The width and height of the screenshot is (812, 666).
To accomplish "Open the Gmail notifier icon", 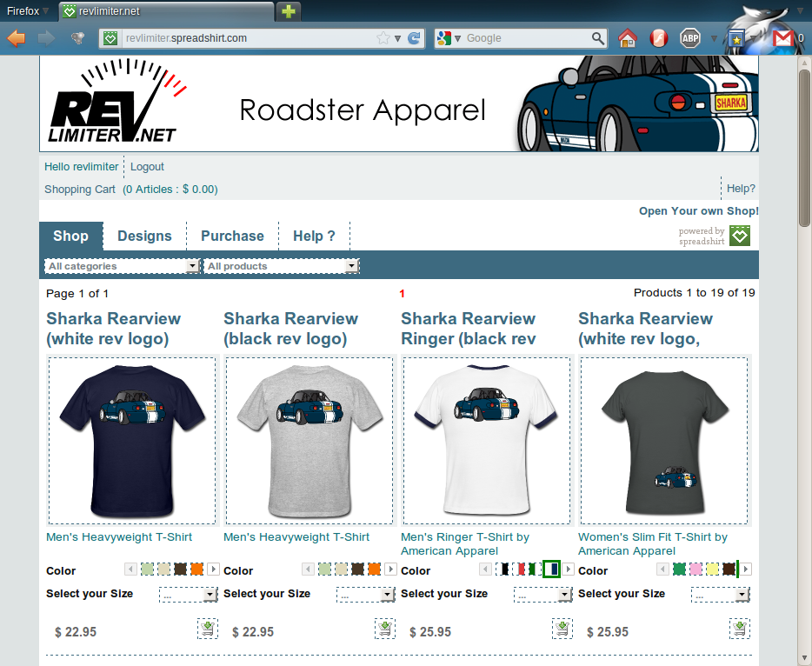I will click(x=783, y=37).
